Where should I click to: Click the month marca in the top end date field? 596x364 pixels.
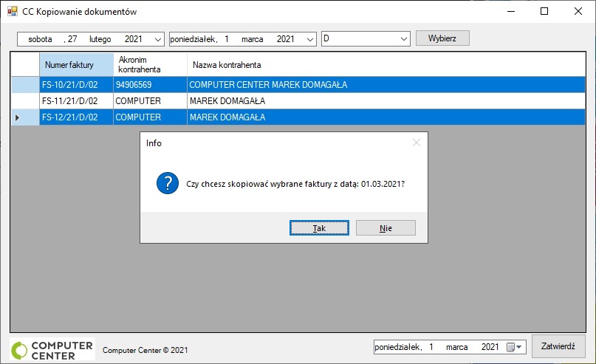click(x=253, y=39)
